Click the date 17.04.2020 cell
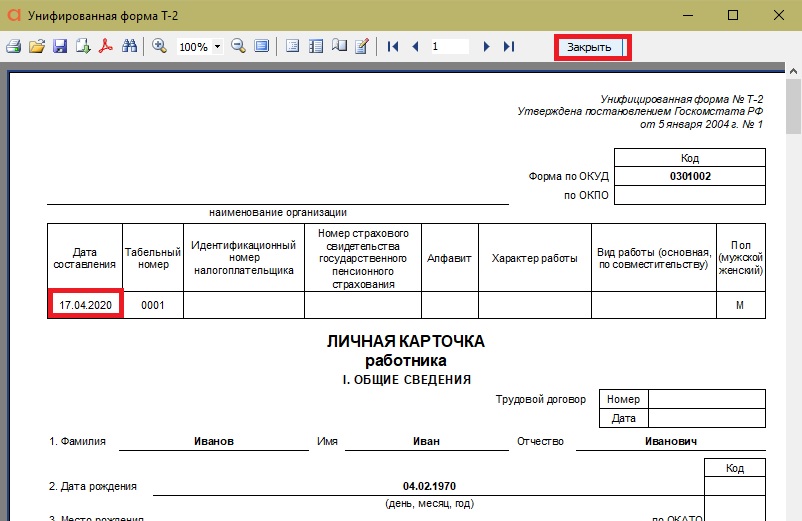This screenshot has width=802, height=521. [x=85, y=305]
